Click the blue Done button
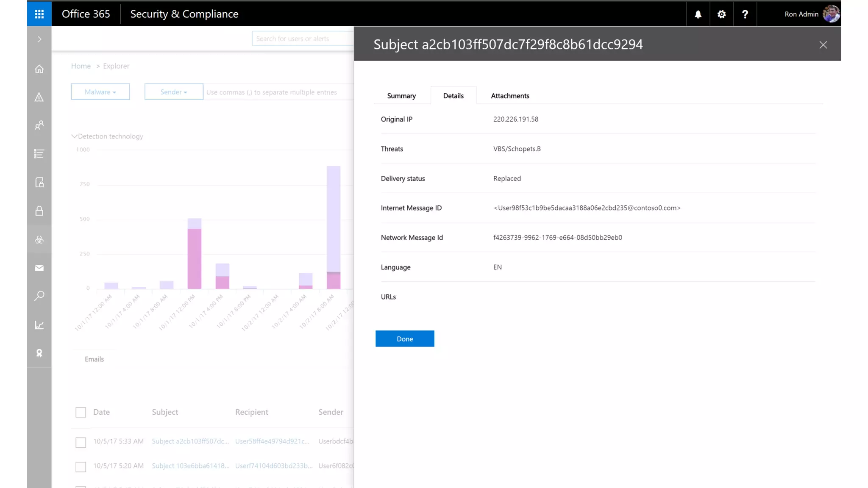Viewport: 868px width, 488px height. coord(404,339)
